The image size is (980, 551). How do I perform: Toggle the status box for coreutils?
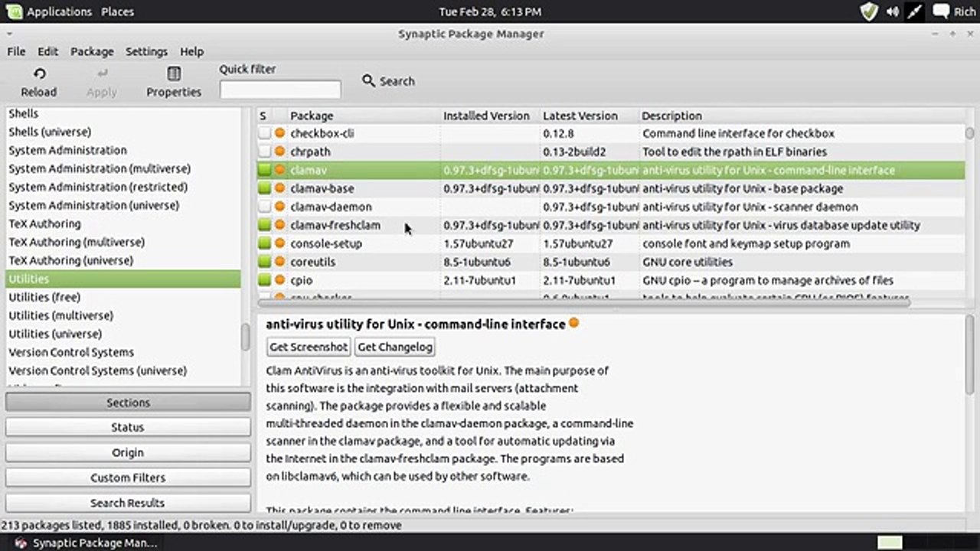coord(264,262)
